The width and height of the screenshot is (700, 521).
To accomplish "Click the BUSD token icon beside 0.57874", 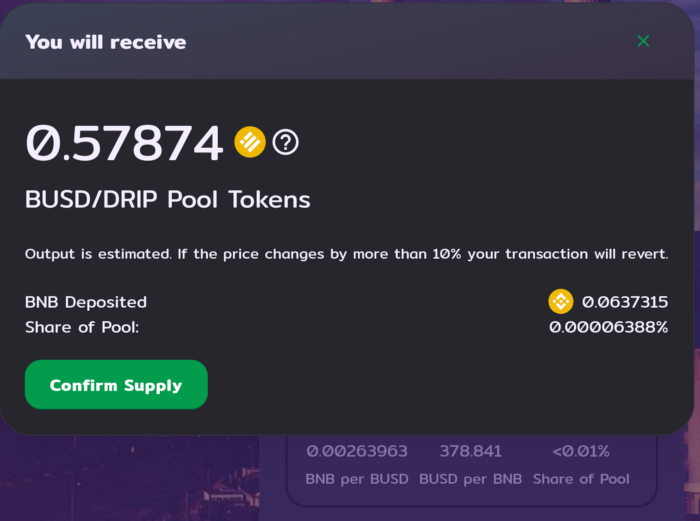I will [x=250, y=142].
